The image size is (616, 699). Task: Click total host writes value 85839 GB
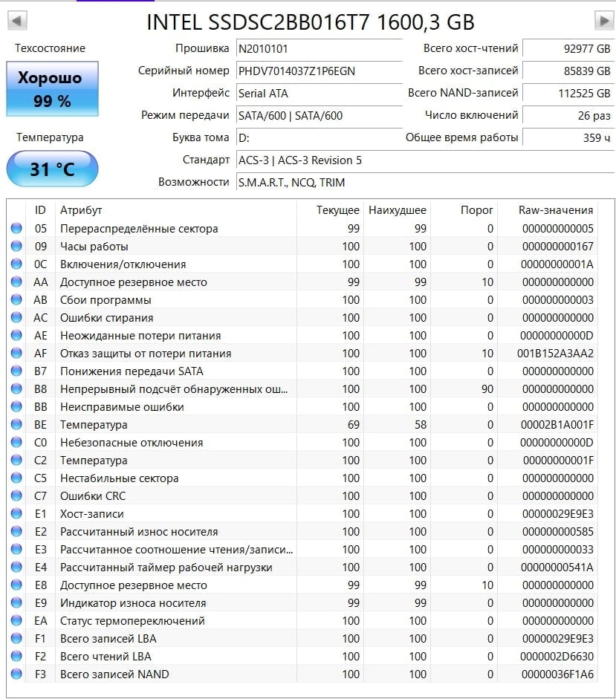tap(568, 71)
